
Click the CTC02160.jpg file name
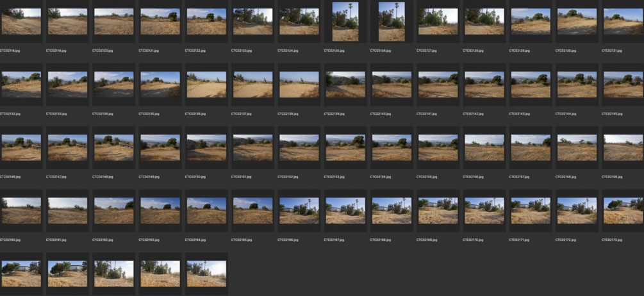(10, 240)
